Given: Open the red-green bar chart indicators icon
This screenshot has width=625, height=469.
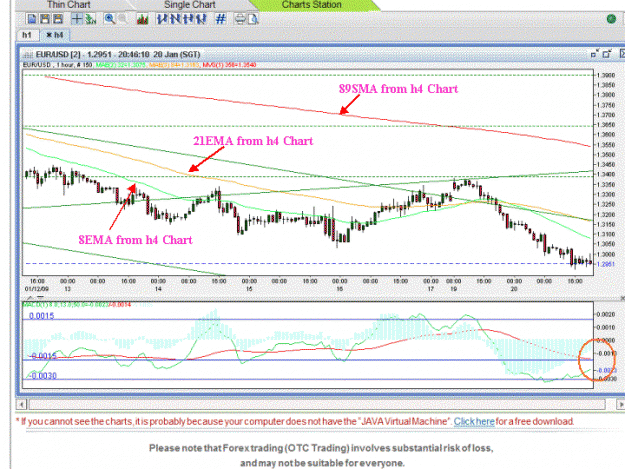Looking at the screenshot, I should [142, 19].
